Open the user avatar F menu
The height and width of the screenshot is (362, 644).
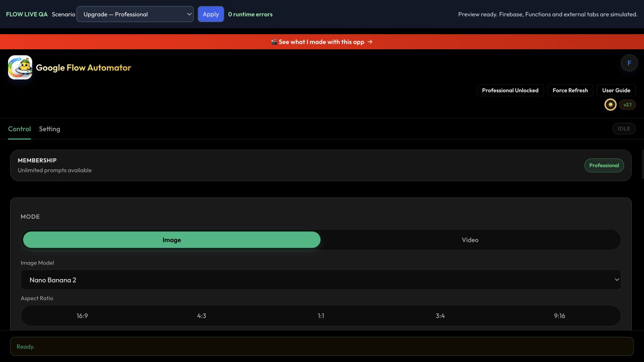click(x=629, y=63)
